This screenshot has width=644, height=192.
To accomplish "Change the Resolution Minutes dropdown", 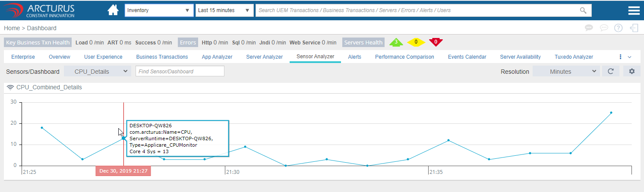I will coord(566,72).
